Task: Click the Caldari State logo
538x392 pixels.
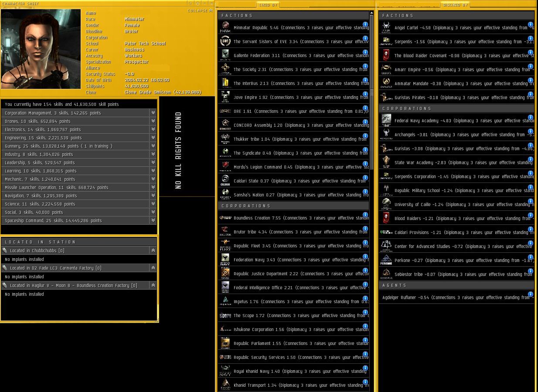Action: (225, 181)
